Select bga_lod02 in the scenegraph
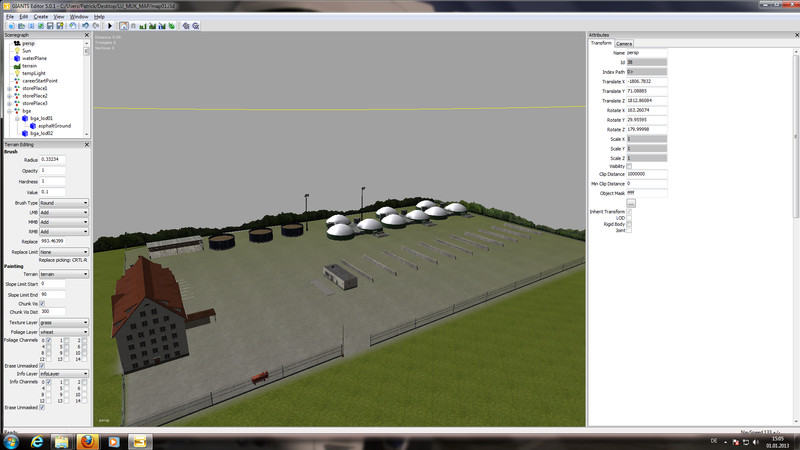800x450 pixels. point(41,133)
